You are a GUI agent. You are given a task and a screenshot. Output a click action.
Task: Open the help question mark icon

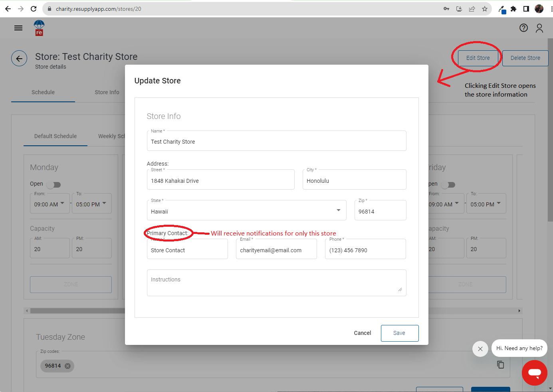click(x=523, y=28)
